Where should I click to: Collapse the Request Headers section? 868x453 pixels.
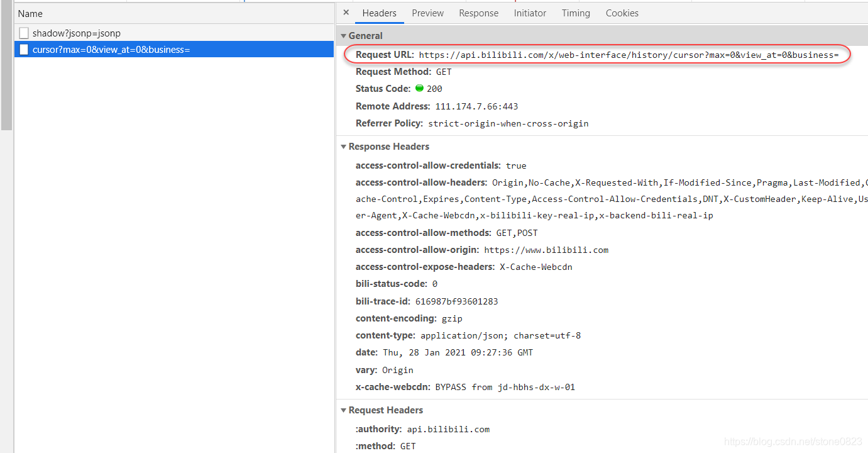coord(344,410)
